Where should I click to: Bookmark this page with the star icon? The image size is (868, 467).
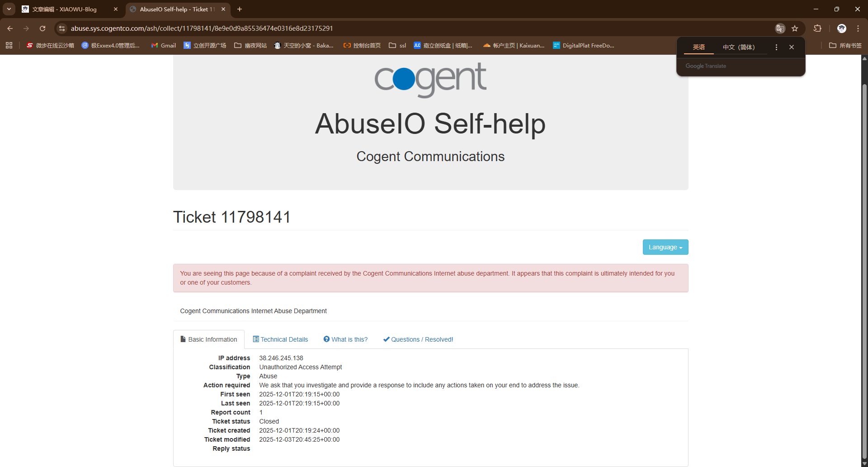(x=795, y=29)
